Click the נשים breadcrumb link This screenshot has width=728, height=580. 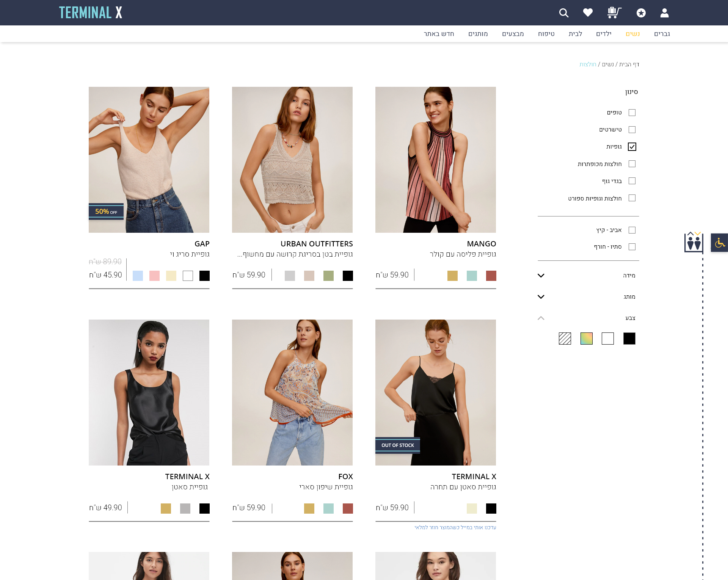608,64
